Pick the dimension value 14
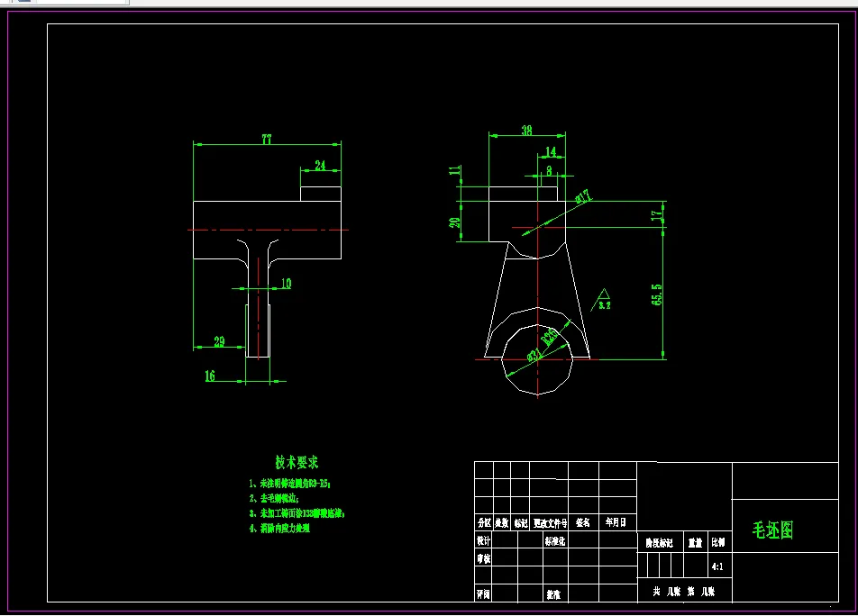The width and height of the screenshot is (858, 616). [x=551, y=152]
